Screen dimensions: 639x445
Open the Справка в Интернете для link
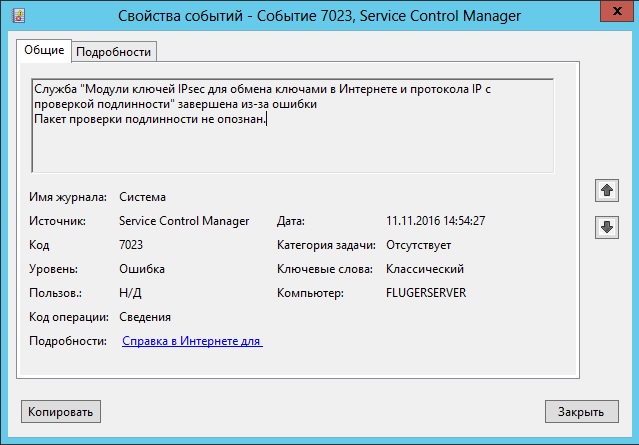click(x=192, y=341)
